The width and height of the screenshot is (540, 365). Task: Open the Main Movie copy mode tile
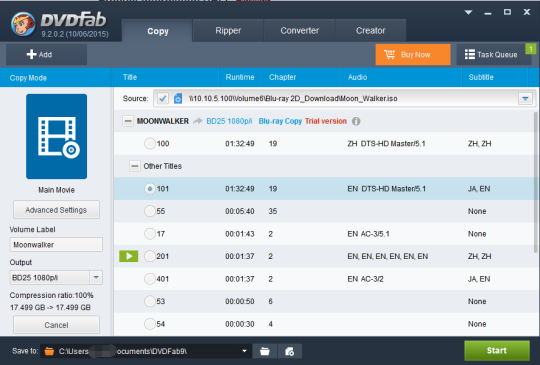56,136
